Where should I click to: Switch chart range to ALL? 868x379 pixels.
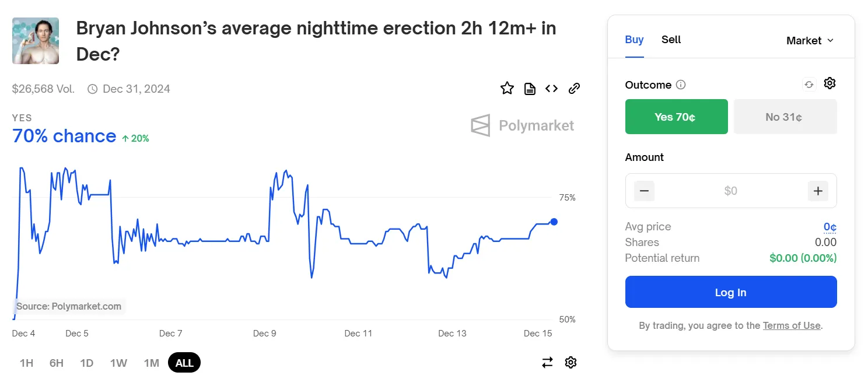pyautogui.click(x=184, y=363)
